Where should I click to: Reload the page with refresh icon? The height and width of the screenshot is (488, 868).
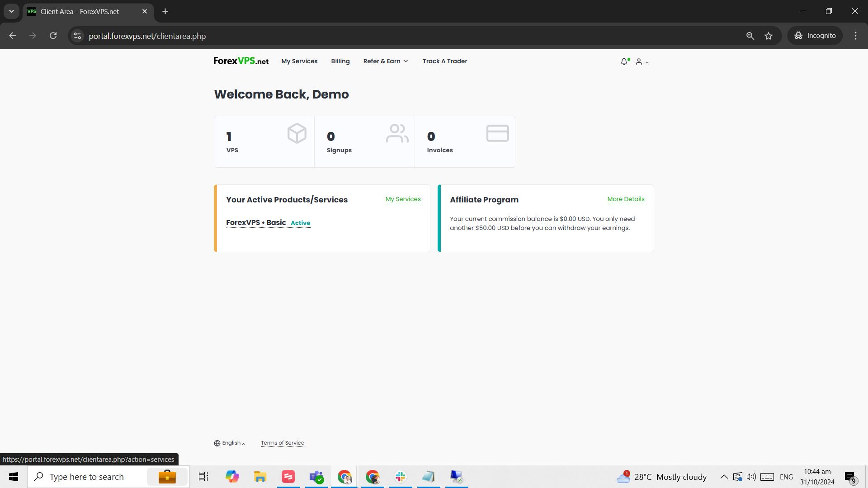click(53, 36)
